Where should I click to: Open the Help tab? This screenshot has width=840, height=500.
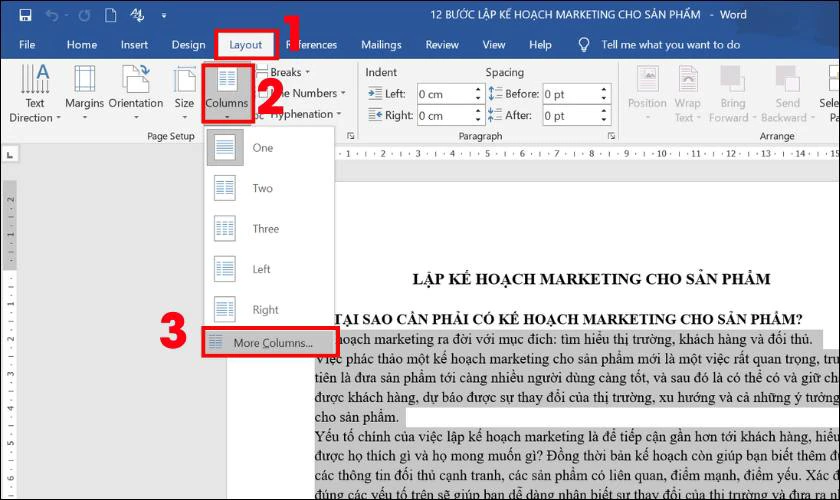(540, 45)
